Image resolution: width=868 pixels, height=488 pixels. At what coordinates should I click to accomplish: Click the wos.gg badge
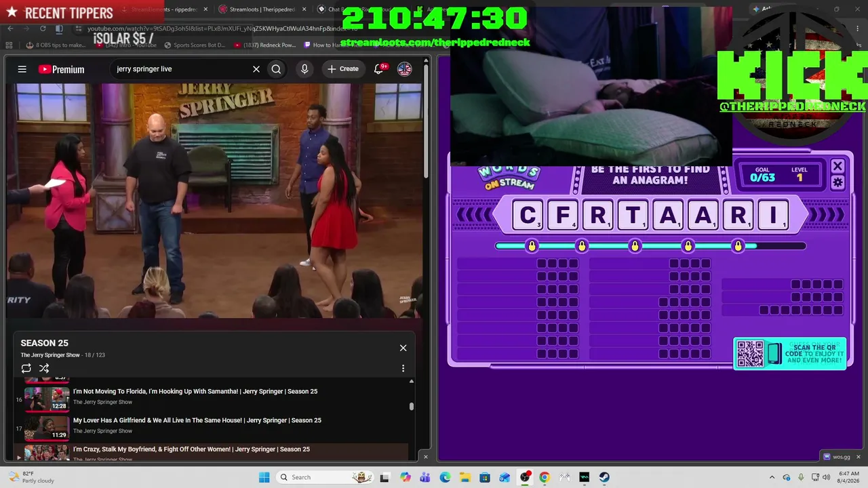coord(835,456)
